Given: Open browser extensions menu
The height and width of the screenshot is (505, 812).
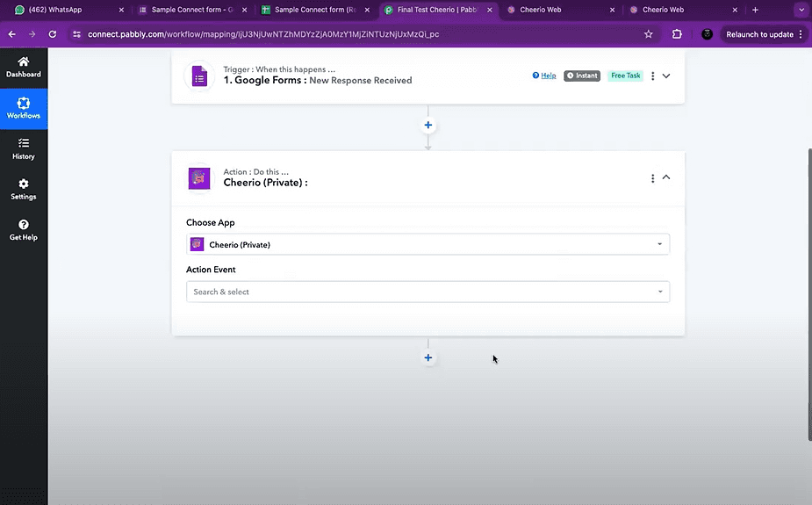Looking at the screenshot, I should coord(677,34).
